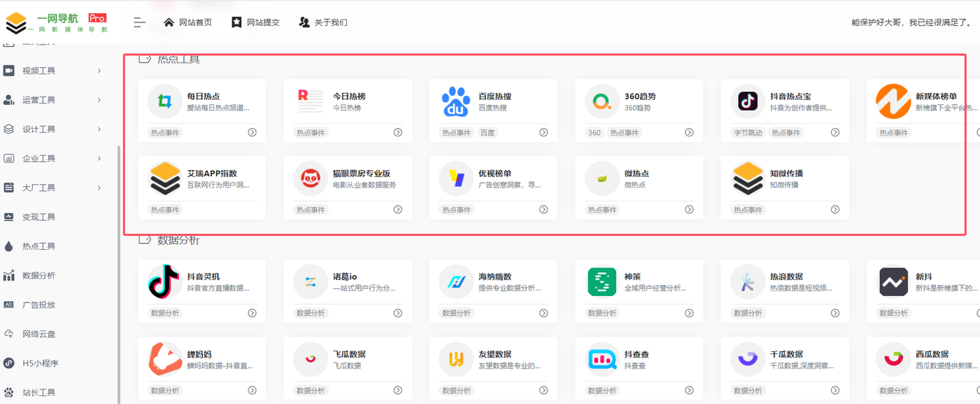Open the 西瓜数据 card icon

893,360
